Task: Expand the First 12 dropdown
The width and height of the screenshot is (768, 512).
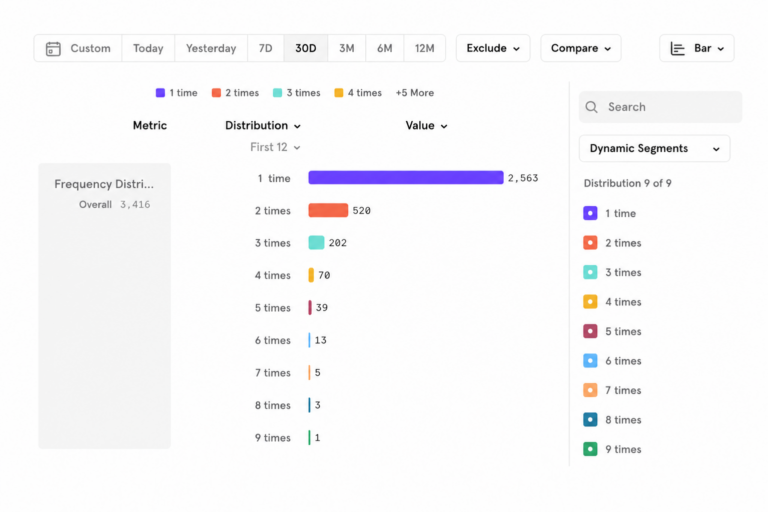Action: [x=275, y=147]
